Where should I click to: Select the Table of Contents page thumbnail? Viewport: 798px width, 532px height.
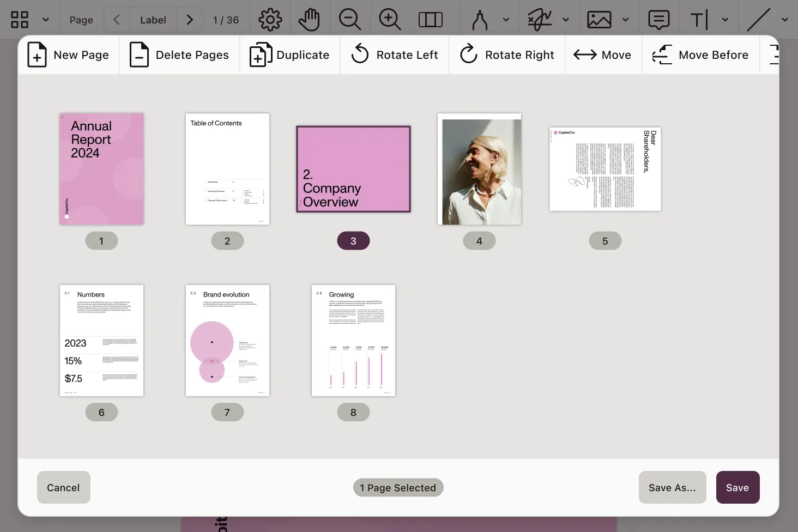point(227,169)
